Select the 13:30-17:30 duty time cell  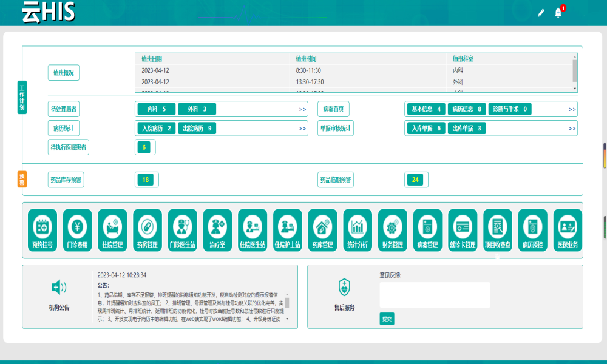(310, 82)
